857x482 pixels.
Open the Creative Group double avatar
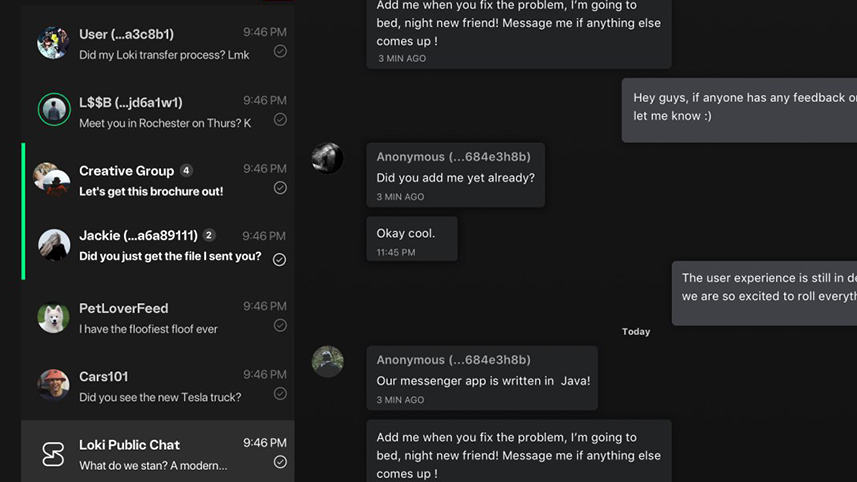(51, 179)
